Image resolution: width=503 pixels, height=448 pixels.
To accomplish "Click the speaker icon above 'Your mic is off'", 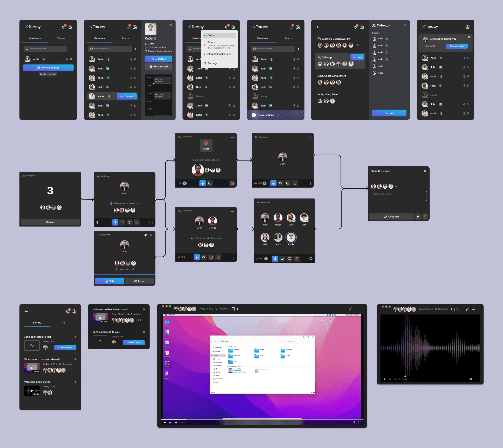I will 145,235.
